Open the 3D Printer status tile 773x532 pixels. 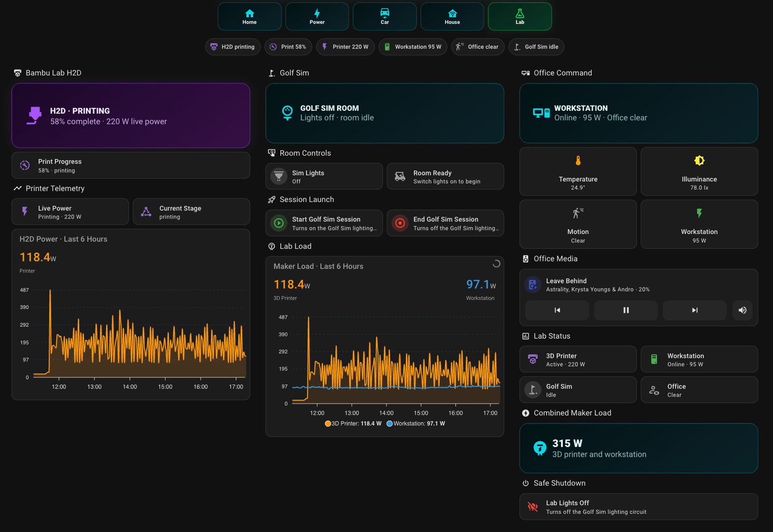pos(578,359)
